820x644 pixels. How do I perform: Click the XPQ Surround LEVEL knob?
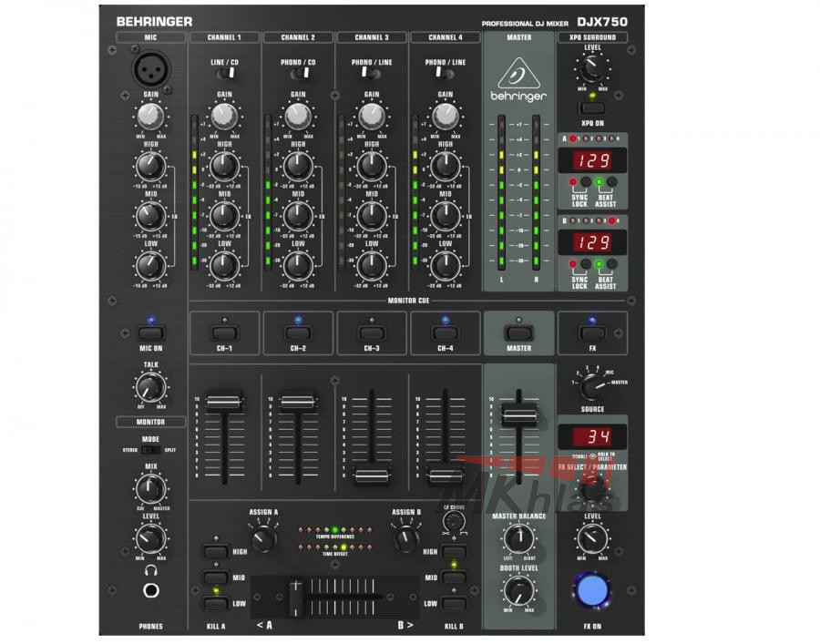592,68
